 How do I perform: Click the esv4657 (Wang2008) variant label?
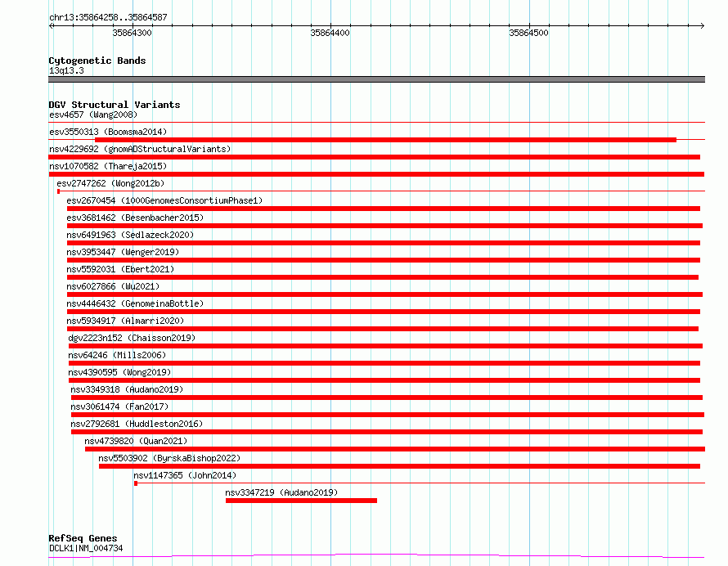[93, 115]
